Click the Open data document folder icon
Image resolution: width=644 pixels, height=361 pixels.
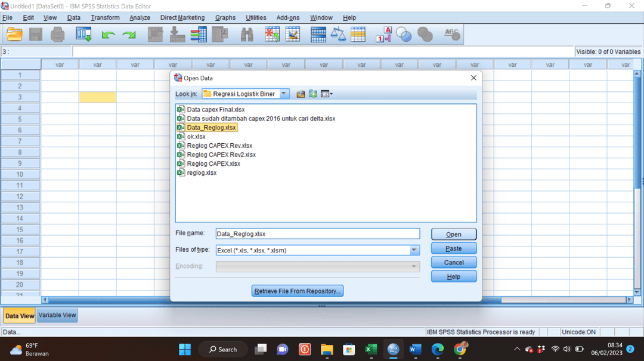14,35
